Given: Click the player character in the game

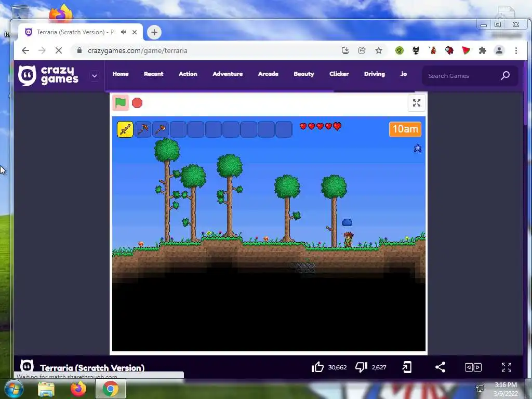Looking at the screenshot, I should click(x=348, y=239).
